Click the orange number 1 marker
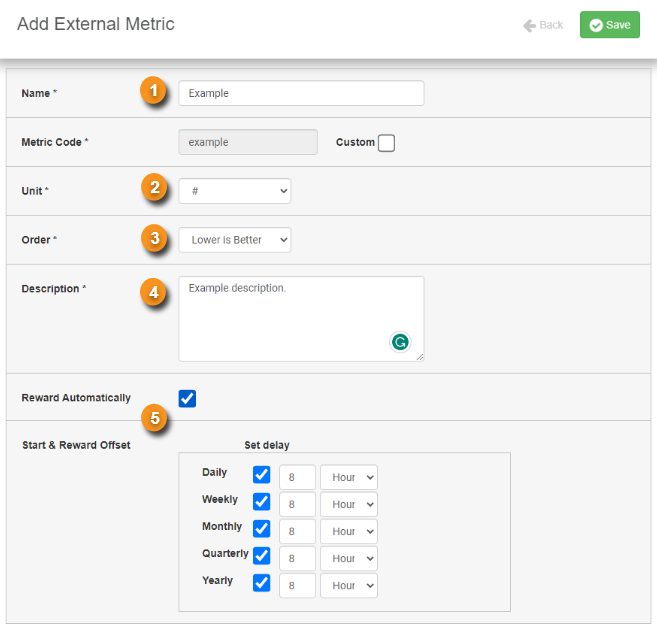This screenshot has height=628, width=657. [153, 90]
